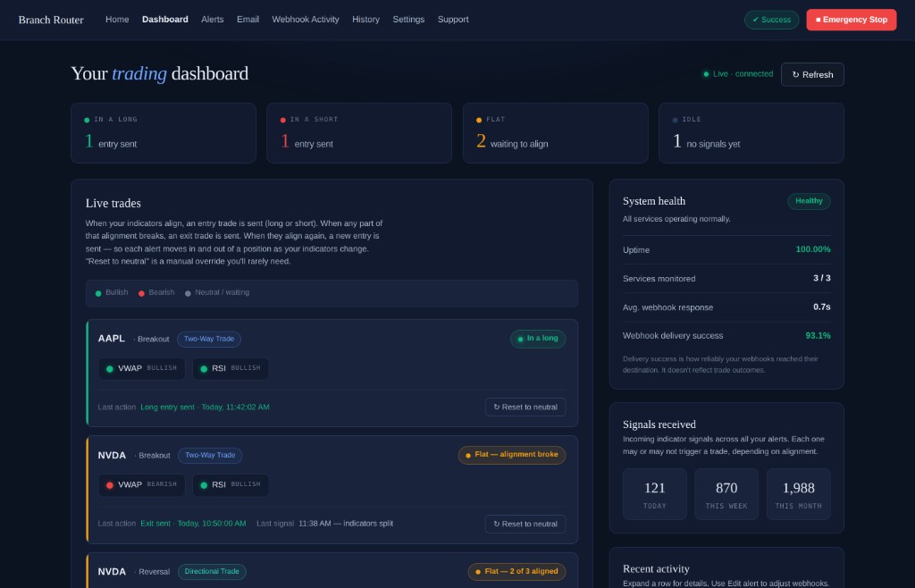The width and height of the screenshot is (915, 588).
Task: Select AAPL RSI bullish indicator chip
Action: pyautogui.click(x=231, y=369)
